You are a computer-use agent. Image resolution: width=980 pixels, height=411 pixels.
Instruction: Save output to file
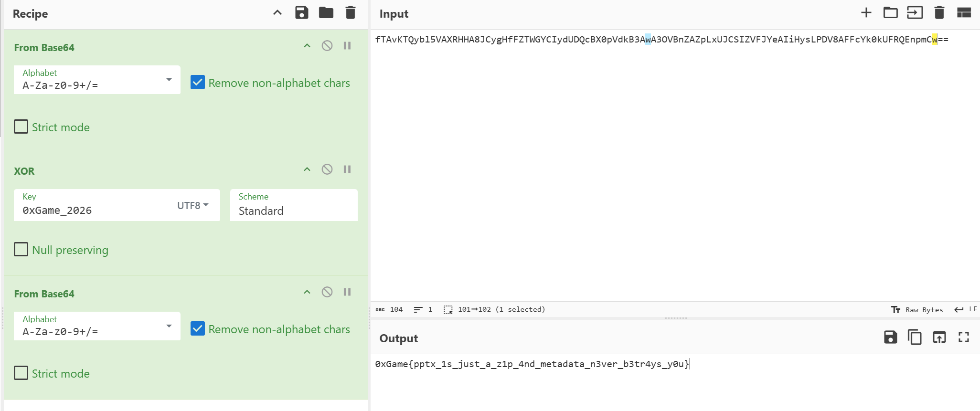[891, 337]
